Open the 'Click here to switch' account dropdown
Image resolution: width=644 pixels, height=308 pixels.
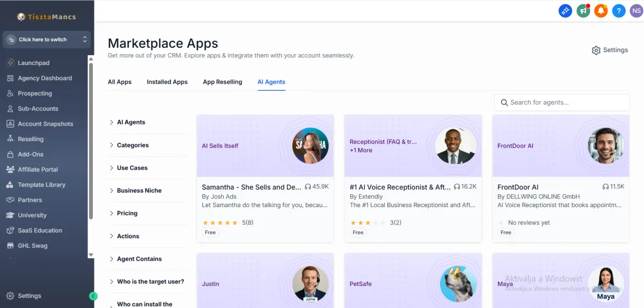[47, 39]
